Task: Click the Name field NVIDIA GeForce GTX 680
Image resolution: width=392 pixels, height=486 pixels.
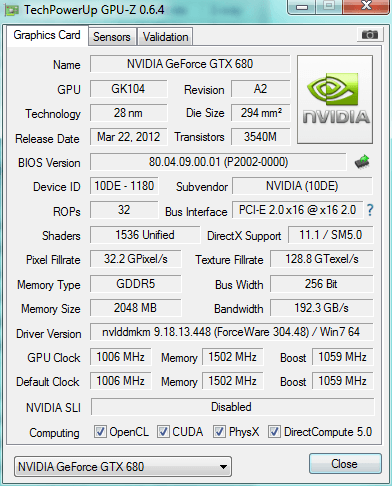Action: click(x=190, y=64)
